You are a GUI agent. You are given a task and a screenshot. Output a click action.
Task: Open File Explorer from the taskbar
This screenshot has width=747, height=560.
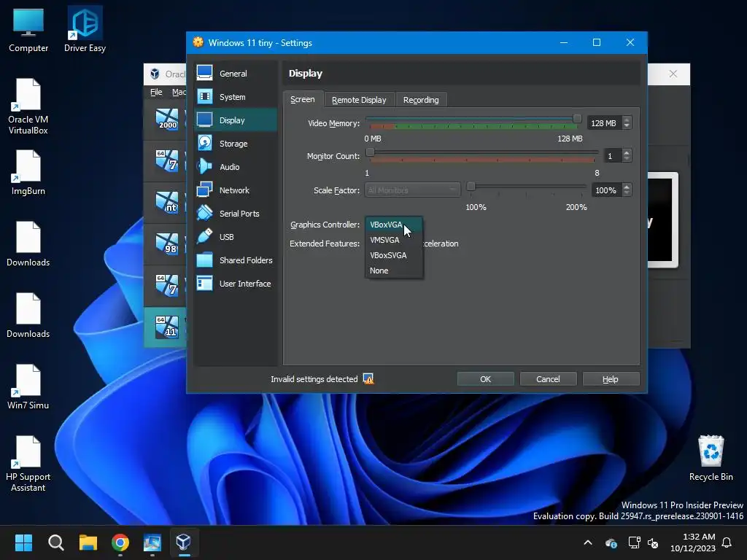tap(88, 542)
